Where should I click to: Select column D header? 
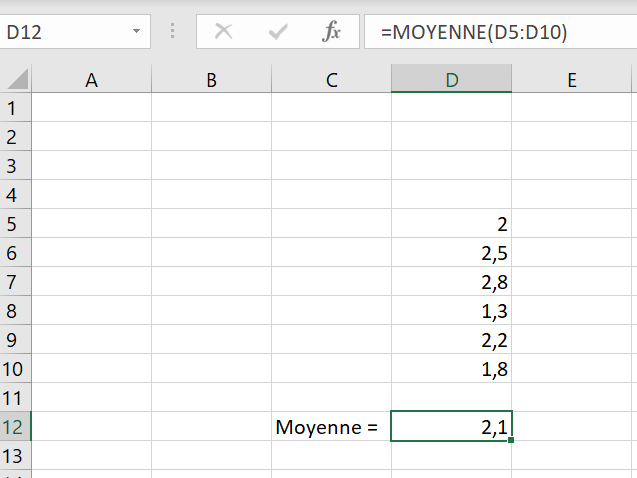(x=451, y=80)
